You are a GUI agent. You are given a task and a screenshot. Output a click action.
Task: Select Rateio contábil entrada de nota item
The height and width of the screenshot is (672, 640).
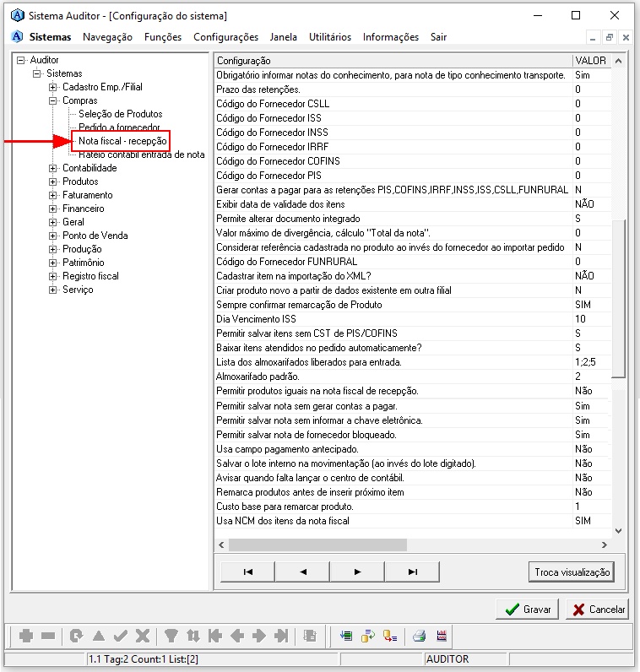click(142, 154)
